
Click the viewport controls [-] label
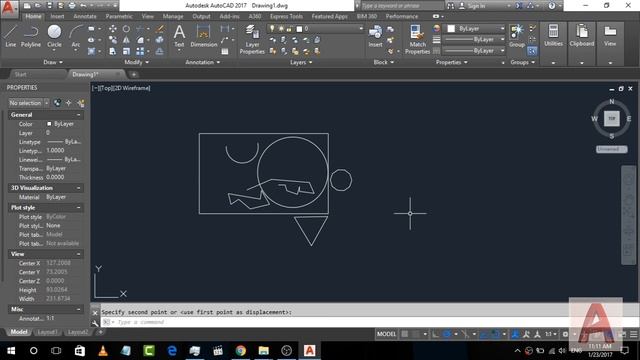pos(95,88)
